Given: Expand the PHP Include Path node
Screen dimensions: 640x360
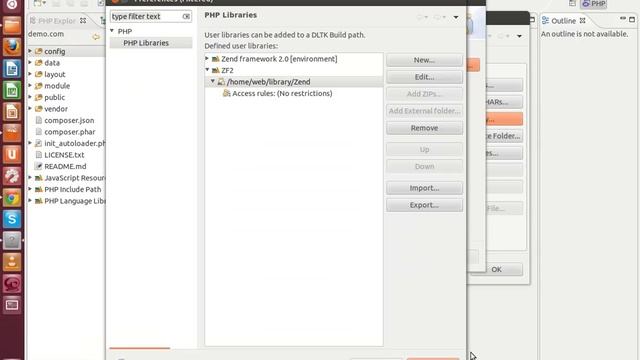Looking at the screenshot, I should click(30, 189).
